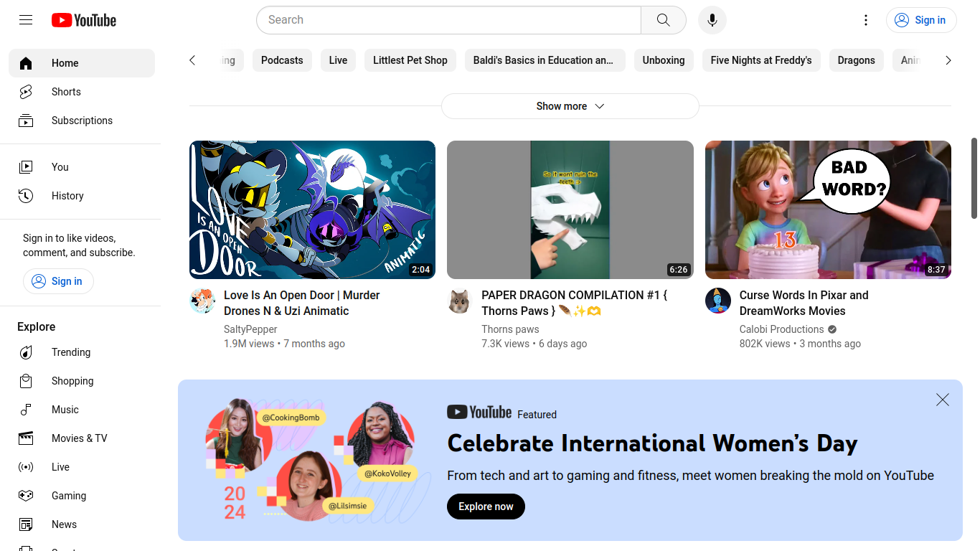980x551 pixels.
Task: Open the hamburger guide menu
Action: (26, 20)
